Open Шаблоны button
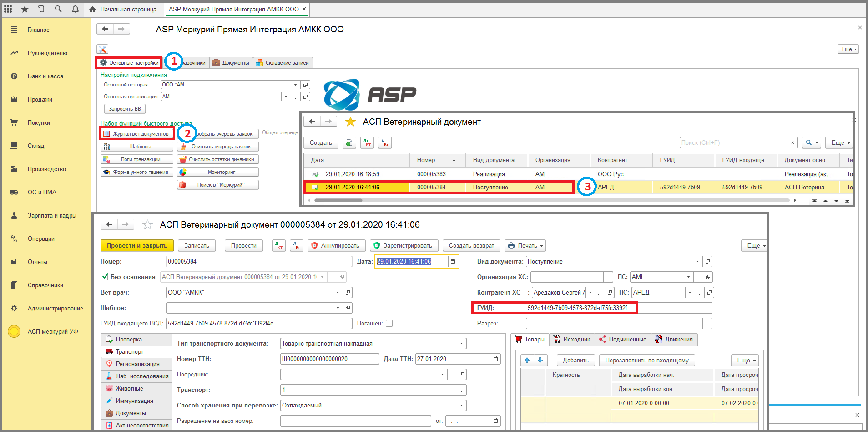The width and height of the screenshot is (868, 432). 136,147
